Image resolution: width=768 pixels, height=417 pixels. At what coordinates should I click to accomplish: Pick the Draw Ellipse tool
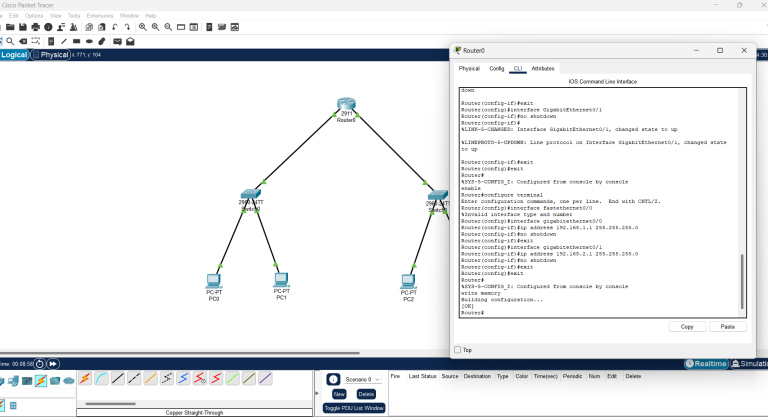89,41
